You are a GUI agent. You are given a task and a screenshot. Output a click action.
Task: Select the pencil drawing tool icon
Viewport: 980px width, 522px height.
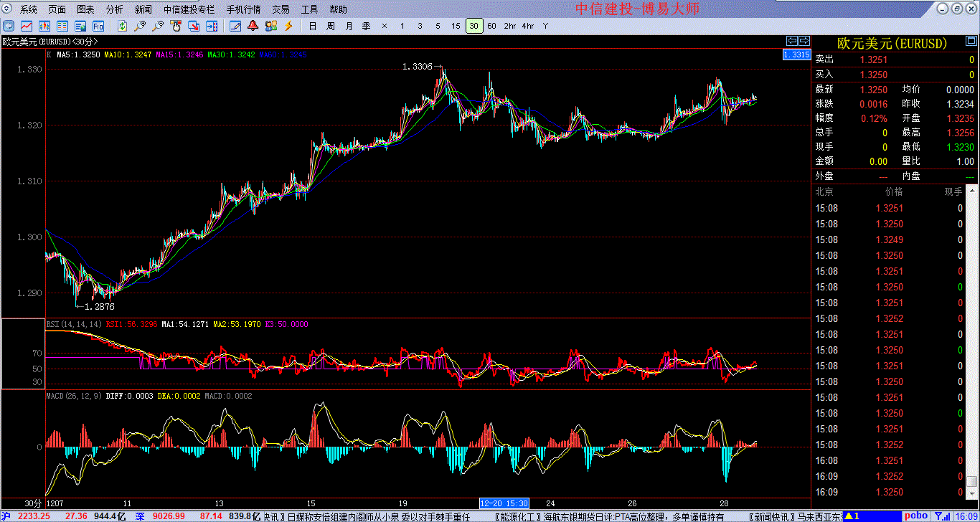235,26
